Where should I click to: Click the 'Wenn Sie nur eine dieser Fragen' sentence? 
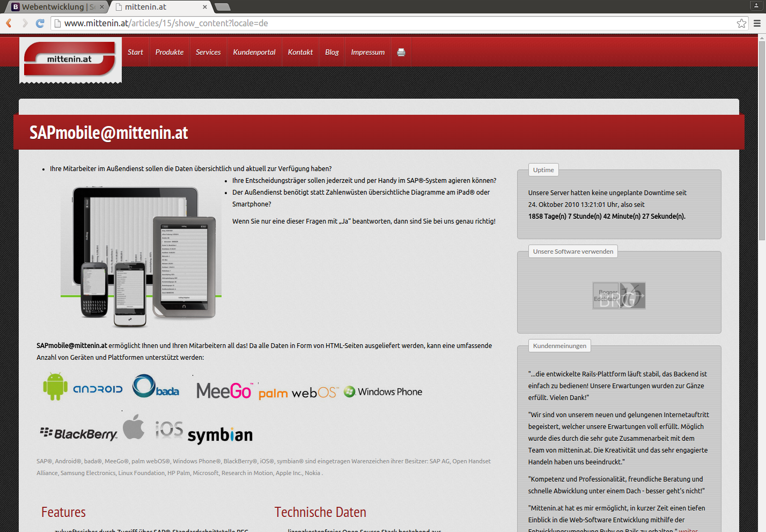pyautogui.click(x=364, y=221)
